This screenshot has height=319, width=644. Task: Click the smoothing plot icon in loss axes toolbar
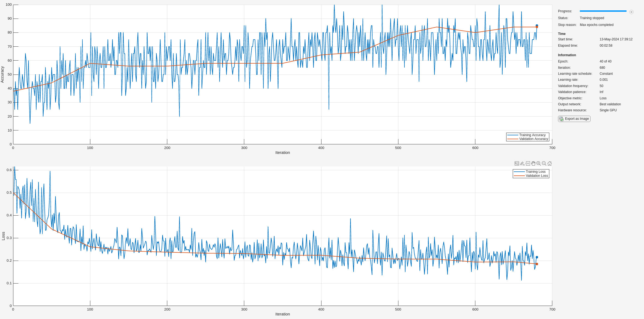tap(517, 163)
